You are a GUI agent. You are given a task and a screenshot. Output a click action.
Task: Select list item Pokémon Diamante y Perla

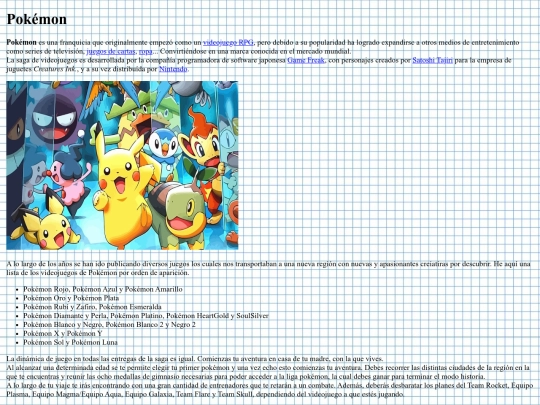(146, 316)
